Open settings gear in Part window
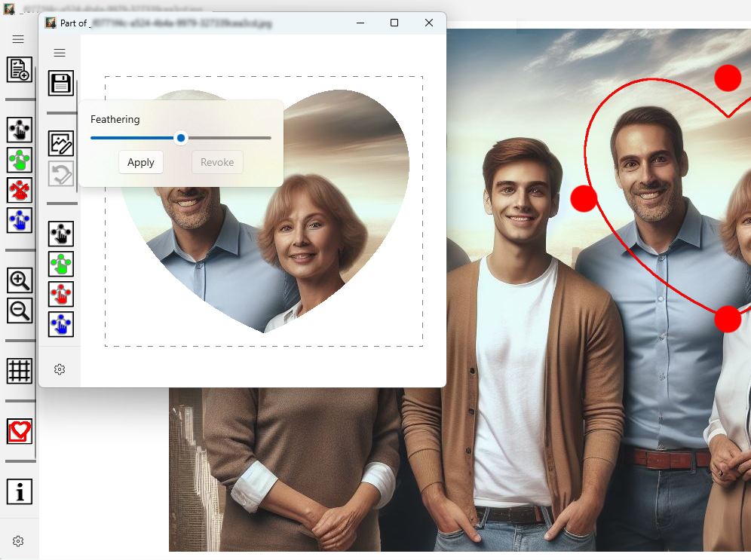This screenshot has width=751, height=560. [x=60, y=369]
